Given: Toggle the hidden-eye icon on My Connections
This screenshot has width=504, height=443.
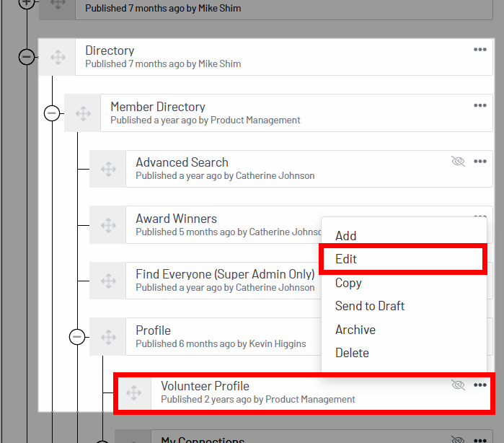Looking at the screenshot, I should [458, 440].
